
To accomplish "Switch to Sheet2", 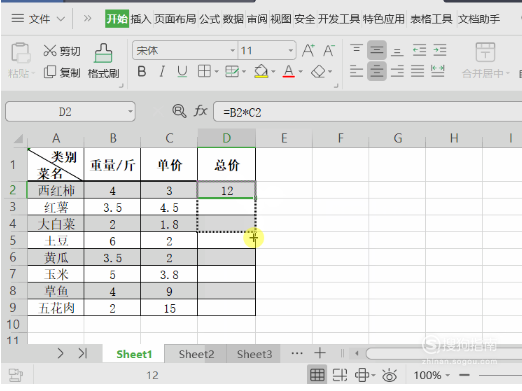I will point(196,354).
